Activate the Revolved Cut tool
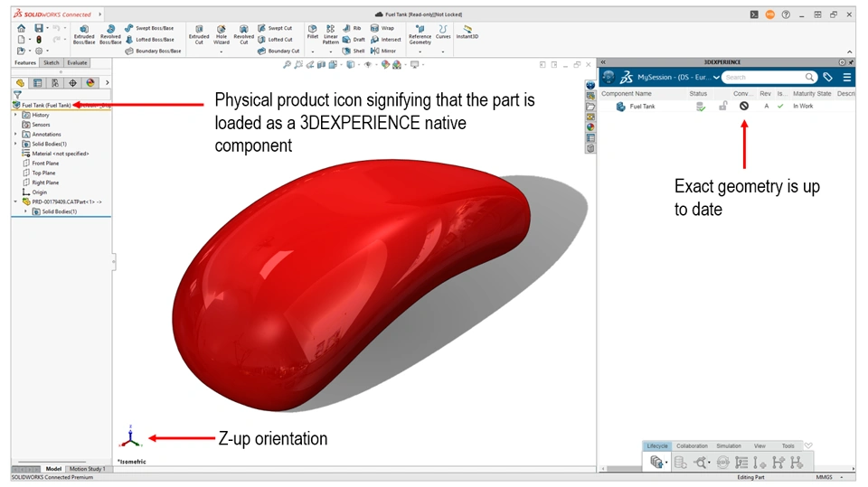The image size is (868, 487). point(243,34)
